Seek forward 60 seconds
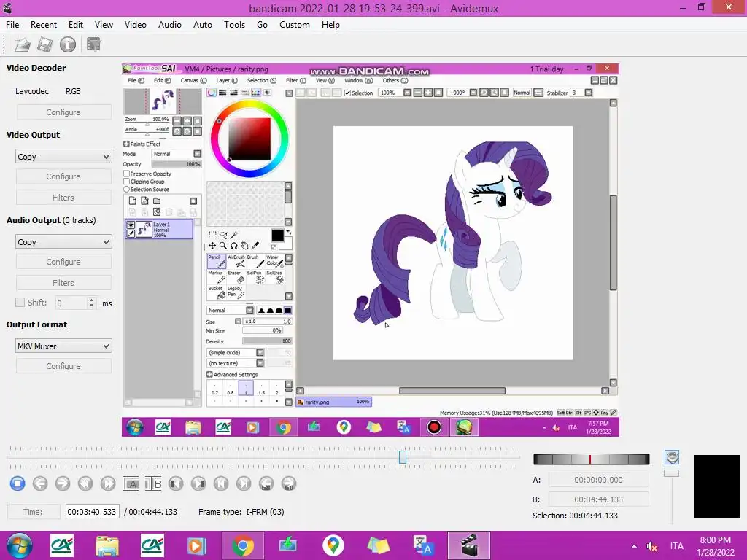Image resolution: width=747 pixels, height=560 pixels. 289,484
